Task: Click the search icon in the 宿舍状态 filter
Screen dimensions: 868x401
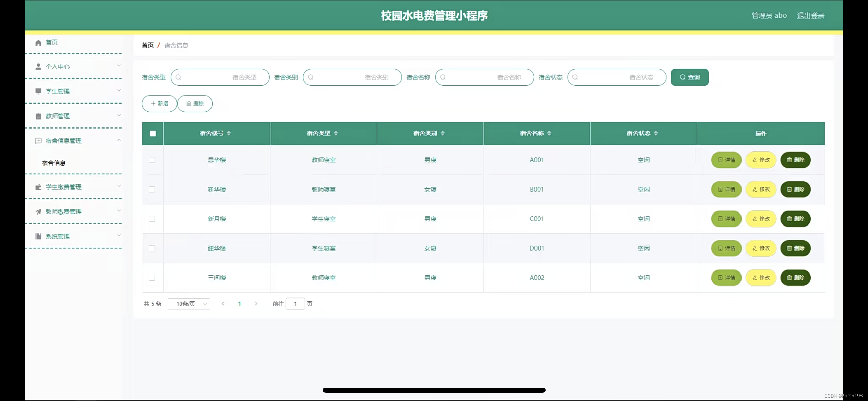Action: pos(575,77)
